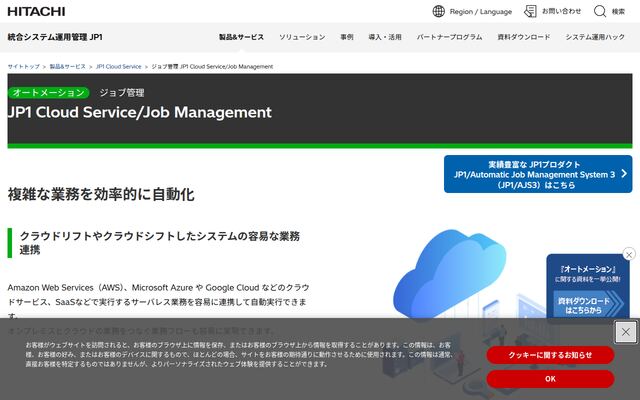Close the cookie notice with X
The height and width of the screenshot is (400, 640).
tap(626, 332)
